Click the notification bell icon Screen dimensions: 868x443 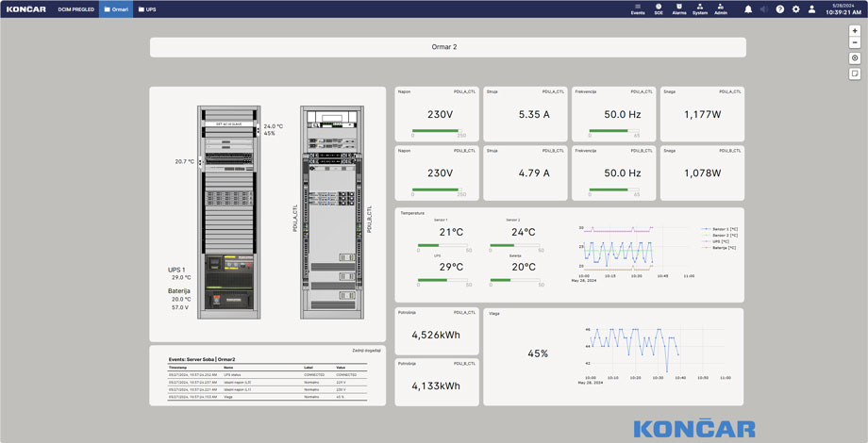click(x=748, y=8)
